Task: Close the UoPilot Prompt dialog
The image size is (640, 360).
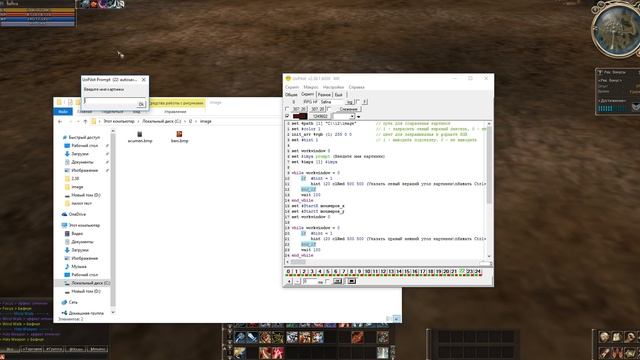Action: pyautogui.click(x=144, y=80)
